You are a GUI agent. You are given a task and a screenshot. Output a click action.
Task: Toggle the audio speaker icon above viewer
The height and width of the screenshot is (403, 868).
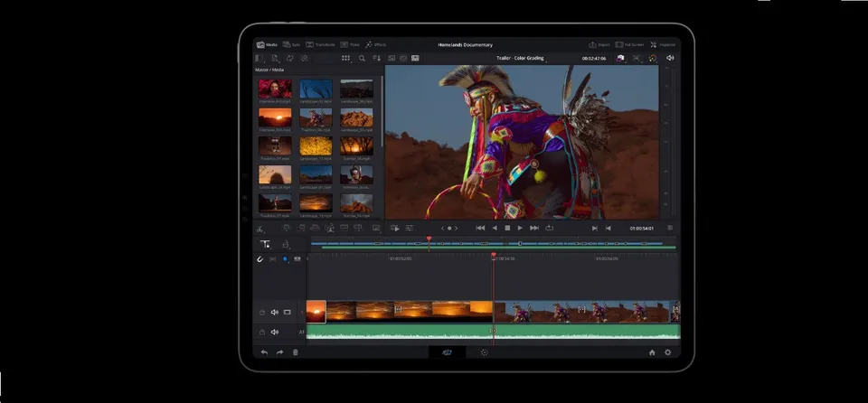click(670, 58)
